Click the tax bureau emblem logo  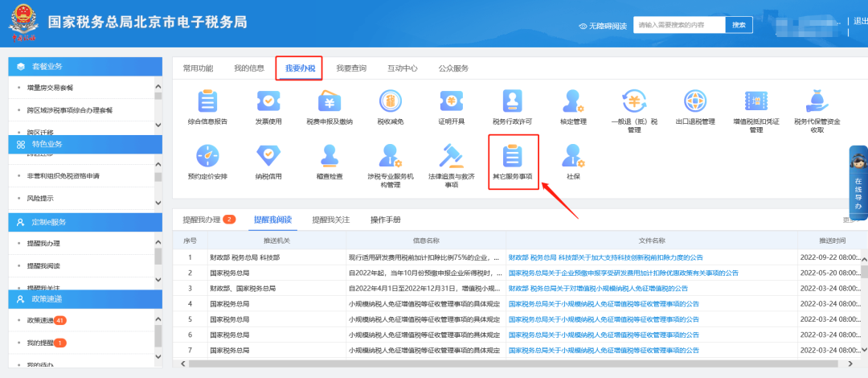click(x=23, y=24)
